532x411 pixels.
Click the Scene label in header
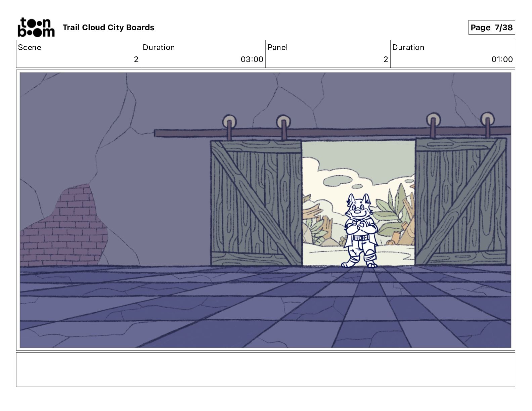point(30,47)
